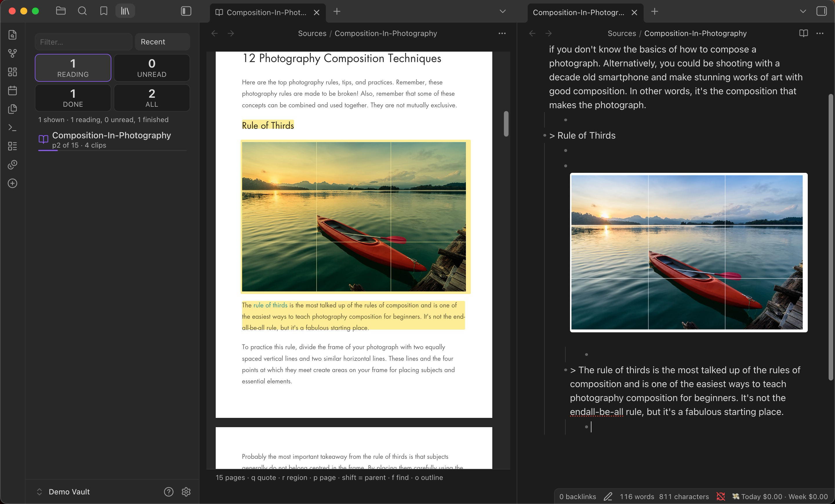Toggle the edit mode pencil icon in status bar
Image resolution: width=835 pixels, height=504 pixels.
(608, 496)
